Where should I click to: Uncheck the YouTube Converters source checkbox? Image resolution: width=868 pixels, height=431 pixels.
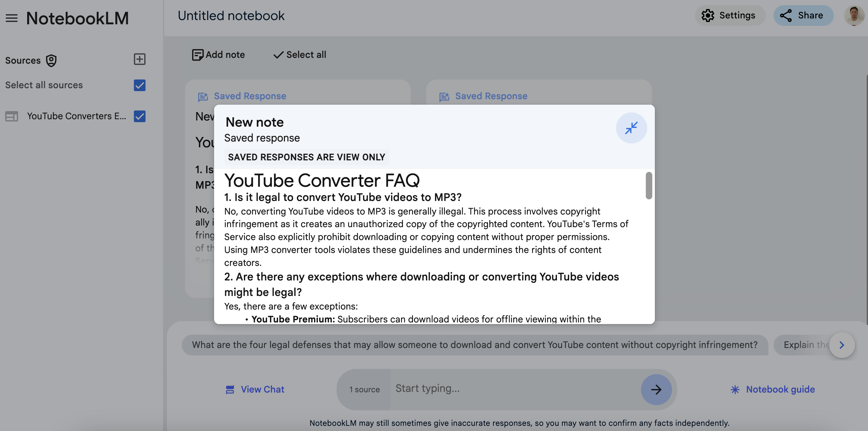coord(139,116)
